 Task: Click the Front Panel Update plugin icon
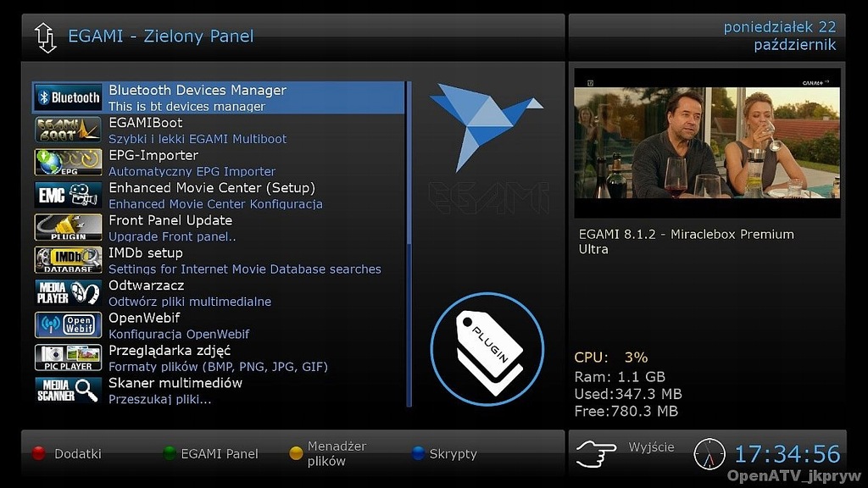pyautogui.click(x=68, y=228)
